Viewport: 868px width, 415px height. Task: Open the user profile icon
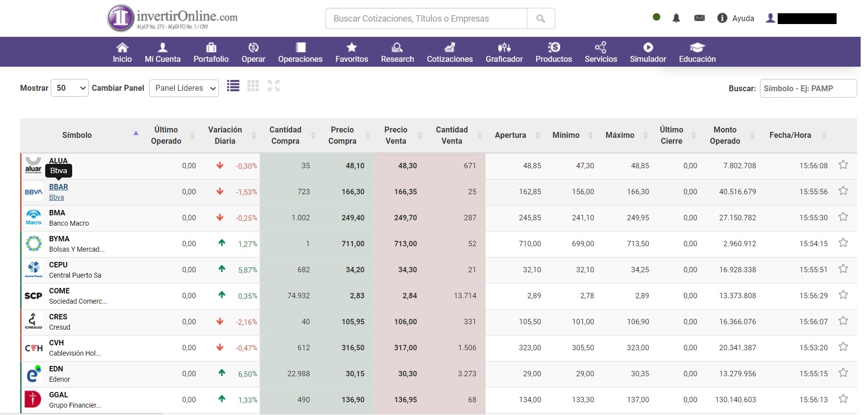coord(770,18)
